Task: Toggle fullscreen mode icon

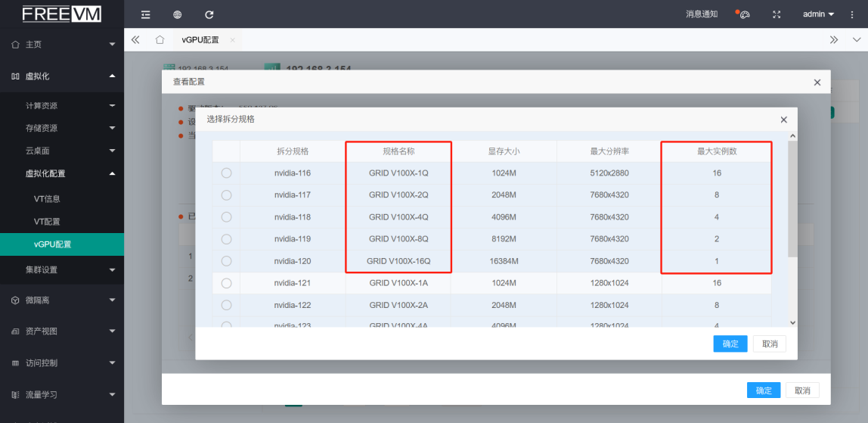Action: pyautogui.click(x=777, y=14)
